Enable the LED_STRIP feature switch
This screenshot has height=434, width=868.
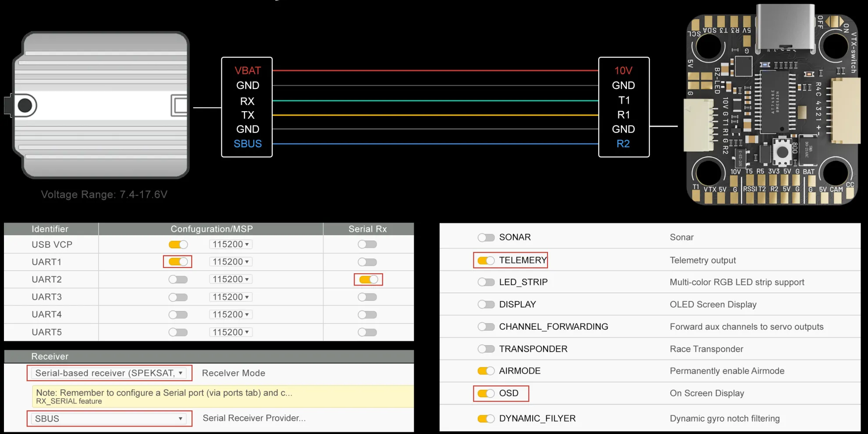[486, 282]
